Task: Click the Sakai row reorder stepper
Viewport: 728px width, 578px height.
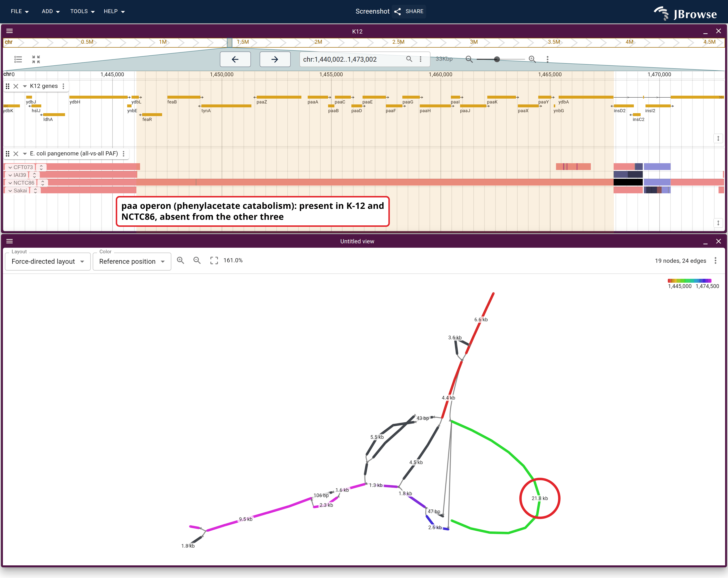Action: point(35,191)
